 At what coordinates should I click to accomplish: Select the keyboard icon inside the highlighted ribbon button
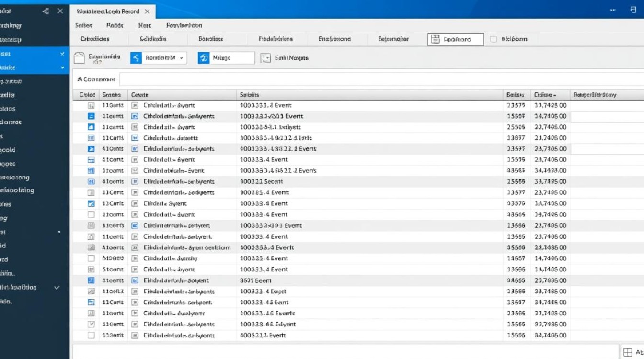point(436,39)
